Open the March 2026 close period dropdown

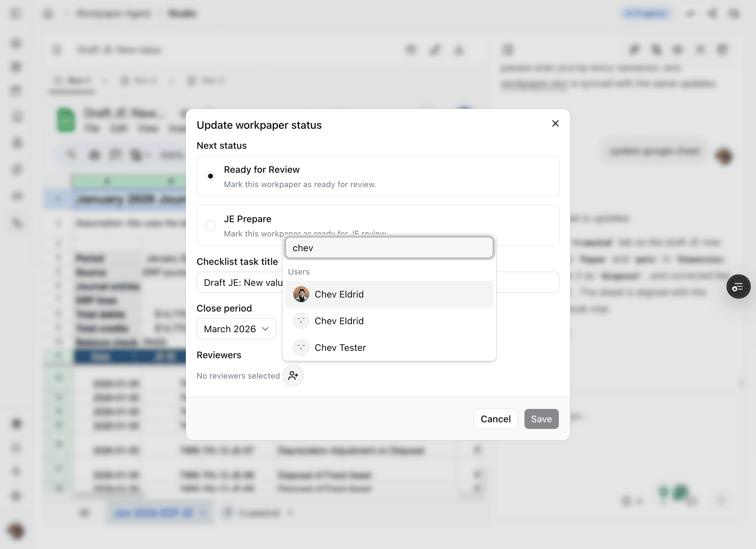point(236,329)
